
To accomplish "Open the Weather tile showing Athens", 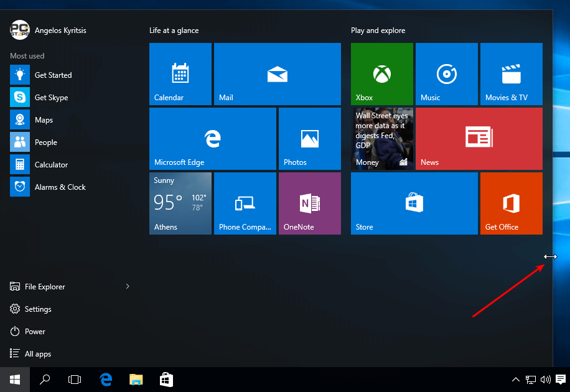I will click(180, 203).
